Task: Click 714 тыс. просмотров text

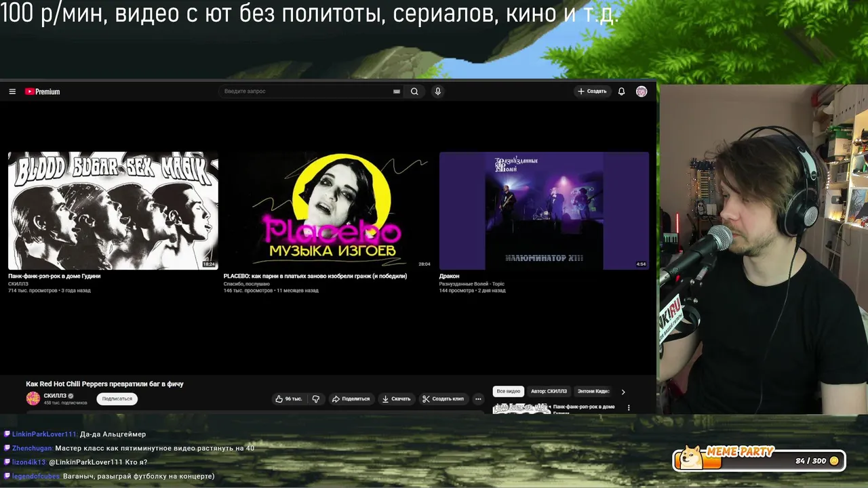Action: (x=33, y=291)
